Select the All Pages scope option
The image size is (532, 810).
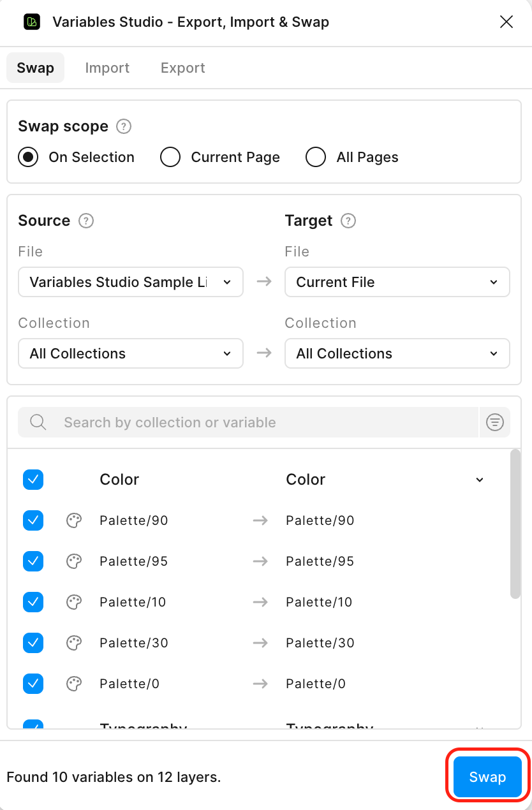click(316, 157)
